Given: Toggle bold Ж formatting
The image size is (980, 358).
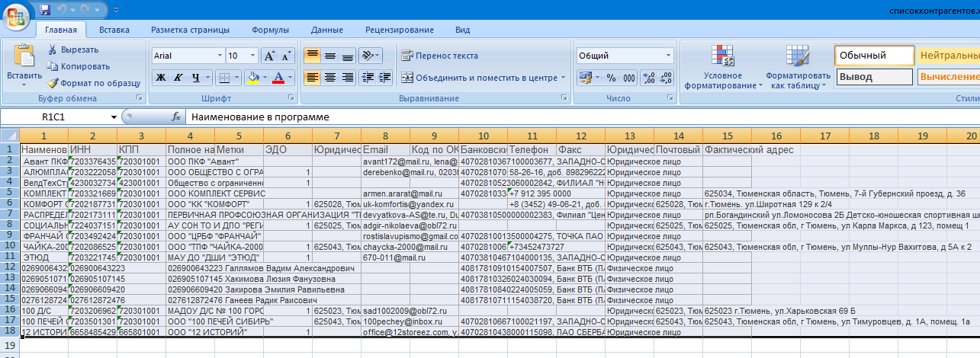Looking at the screenshot, I should 161,77.
